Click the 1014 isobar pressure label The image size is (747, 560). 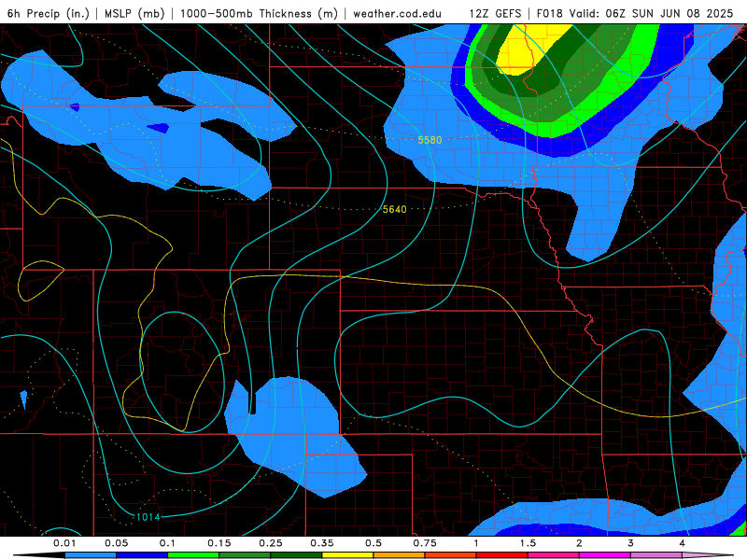[x=148, y=517]
